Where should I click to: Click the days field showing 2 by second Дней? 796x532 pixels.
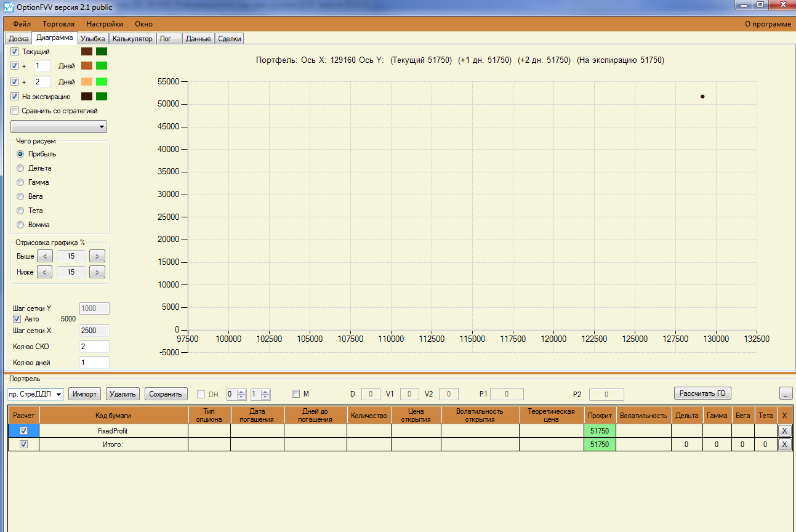click(x=42, y=82)
